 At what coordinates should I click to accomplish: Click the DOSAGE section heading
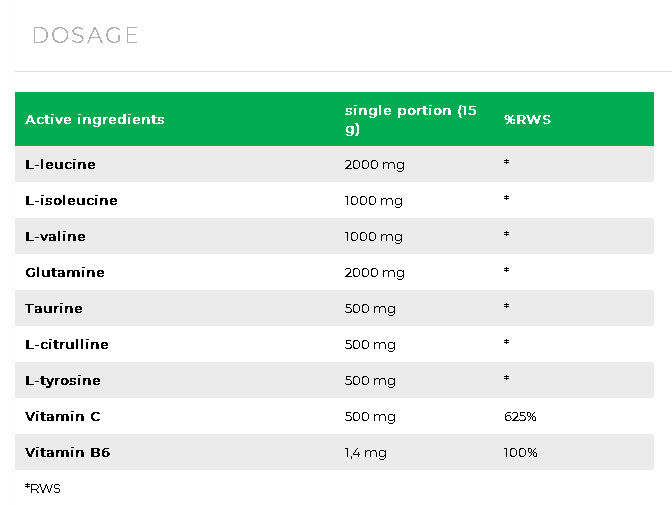[x=85, y=36]
